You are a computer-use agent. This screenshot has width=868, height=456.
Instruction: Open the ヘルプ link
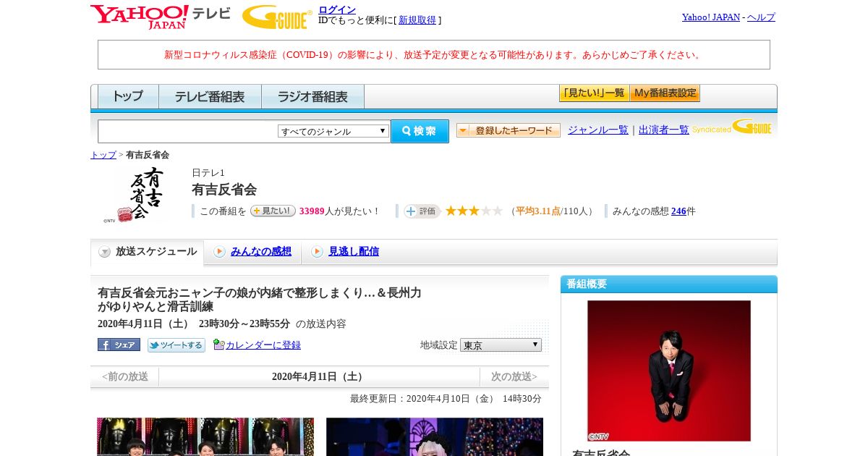click(761, 17)
